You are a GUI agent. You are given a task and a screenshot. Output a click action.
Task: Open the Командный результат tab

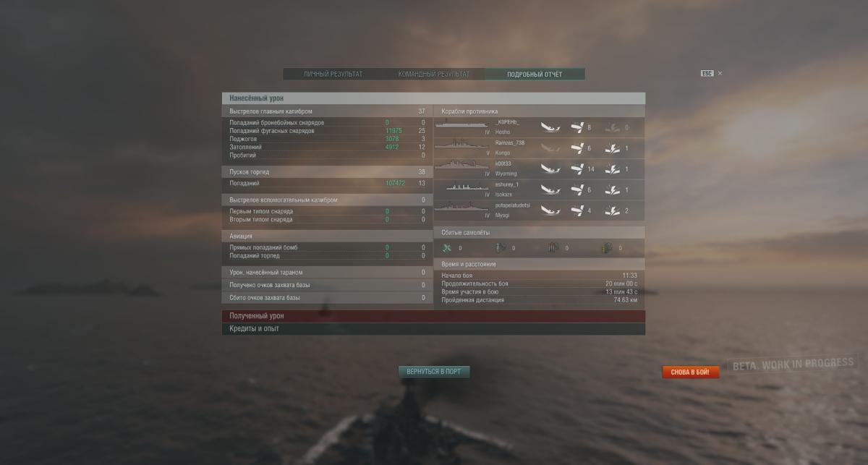433,74
